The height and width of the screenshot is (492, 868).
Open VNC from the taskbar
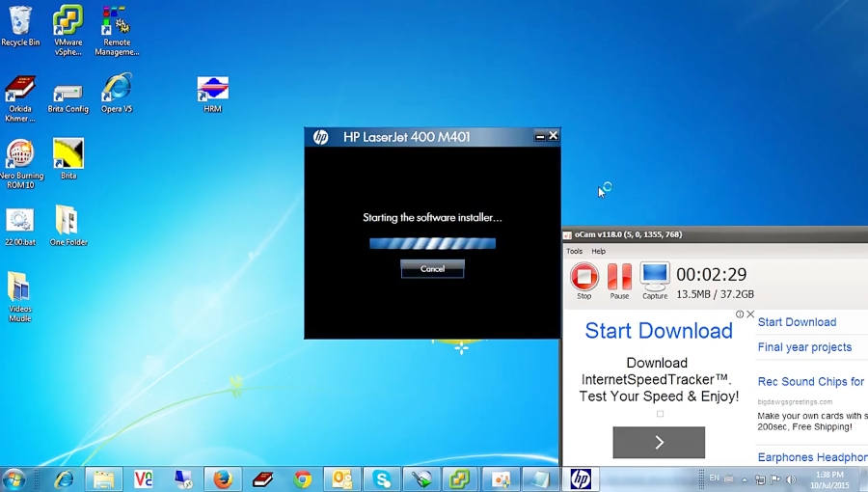(x=144, y=478)
